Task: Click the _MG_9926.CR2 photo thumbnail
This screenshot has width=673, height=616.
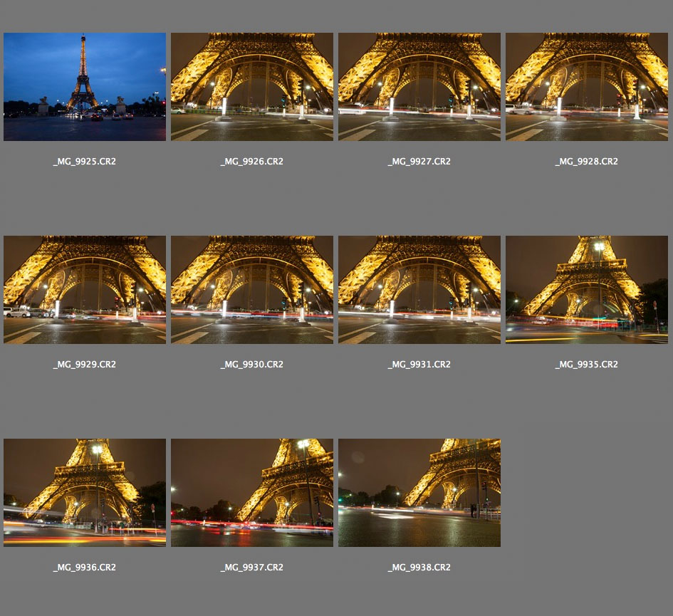Action: [252, 86]
